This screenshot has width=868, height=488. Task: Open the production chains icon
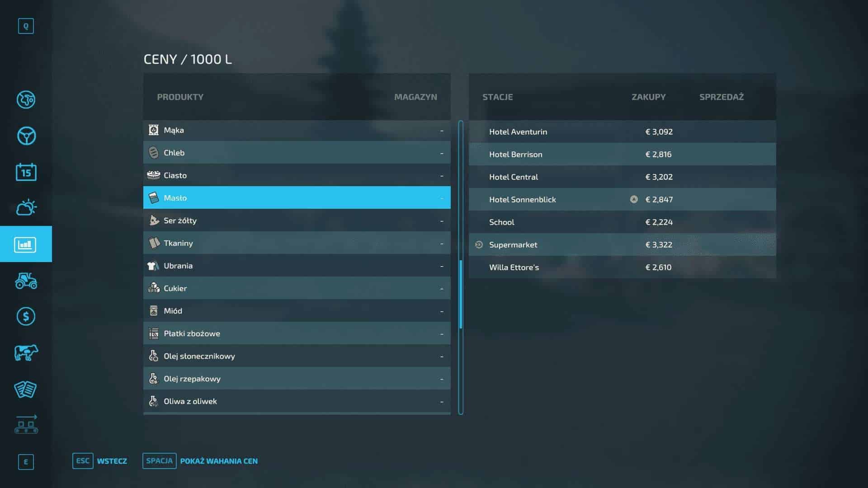tap(26, 425)
